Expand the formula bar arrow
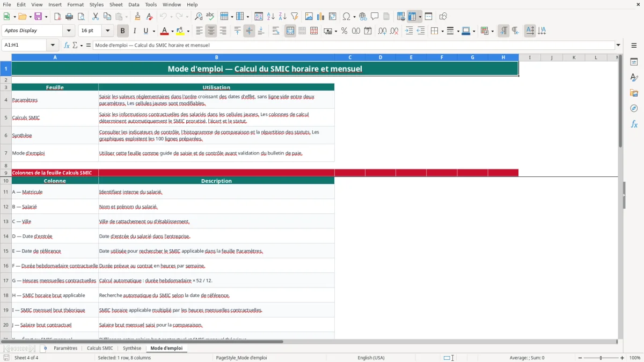644x362 pixels. pyautogui.click(x=619, y=46)
